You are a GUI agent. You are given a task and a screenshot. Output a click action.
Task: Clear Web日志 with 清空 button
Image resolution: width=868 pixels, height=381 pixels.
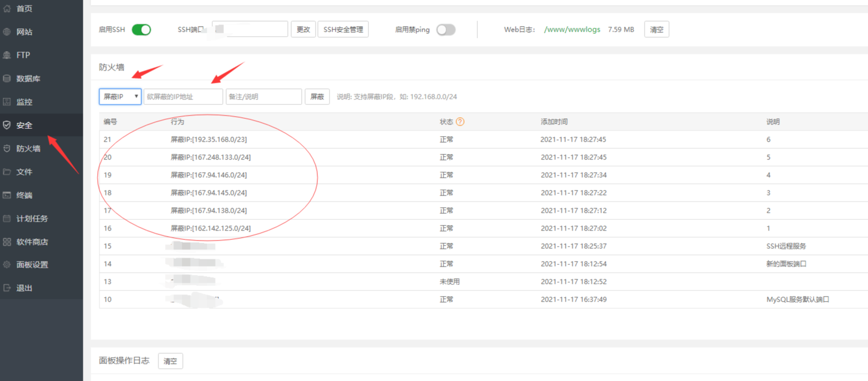pos(656,29)
